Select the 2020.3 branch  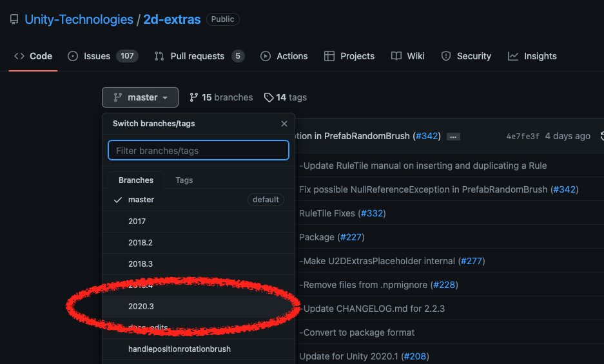tap(141, 307)
